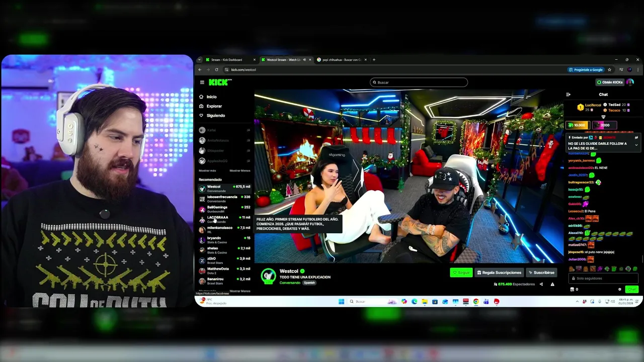Viewport: 644px width, 362px height.
Task: Collapse the chat panel icon
Action: pos(568,95)
